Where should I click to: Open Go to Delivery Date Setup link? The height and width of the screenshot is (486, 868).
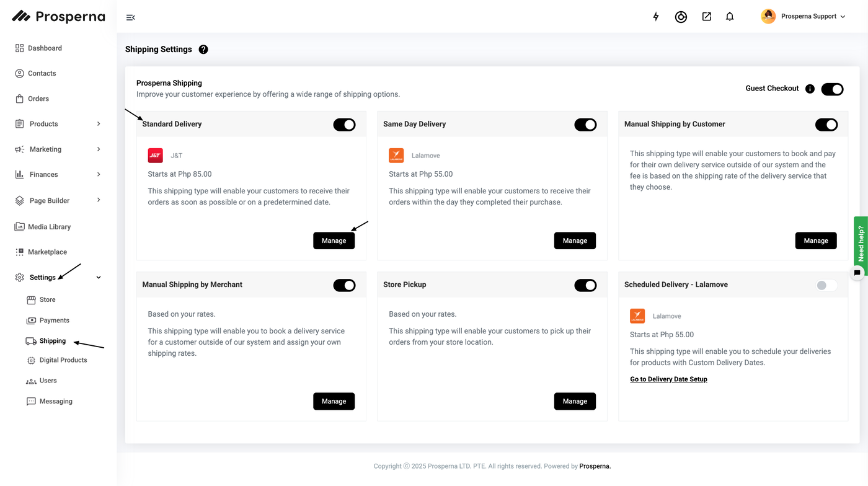click(668, 379)
